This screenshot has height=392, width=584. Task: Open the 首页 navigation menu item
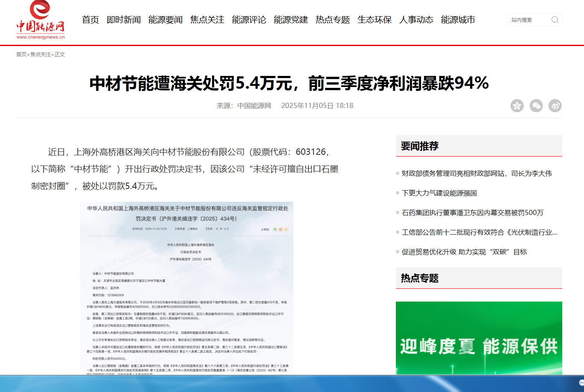(x=90, y=20)
